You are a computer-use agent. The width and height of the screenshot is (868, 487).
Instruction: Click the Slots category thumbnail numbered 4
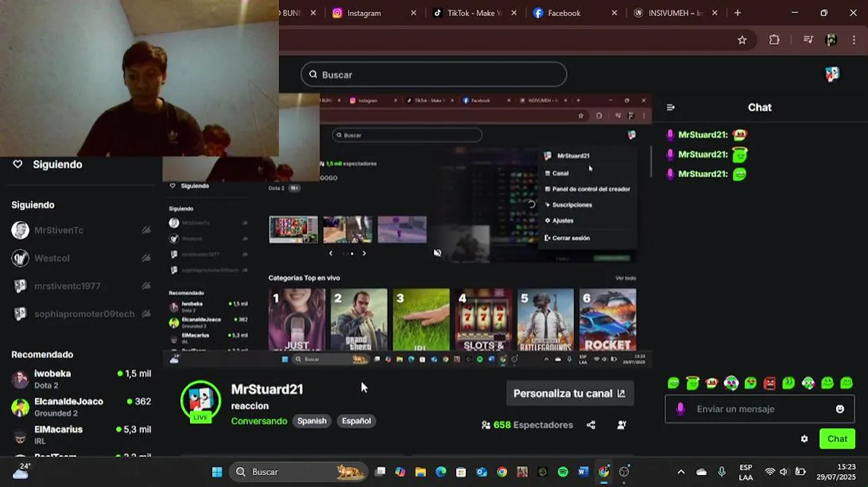tap(483, 319)
